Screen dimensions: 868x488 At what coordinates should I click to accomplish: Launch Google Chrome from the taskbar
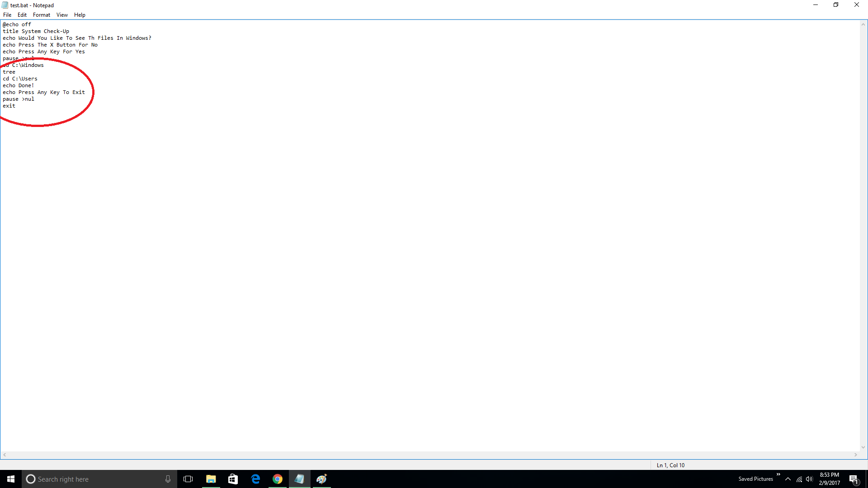click(278, 479)
